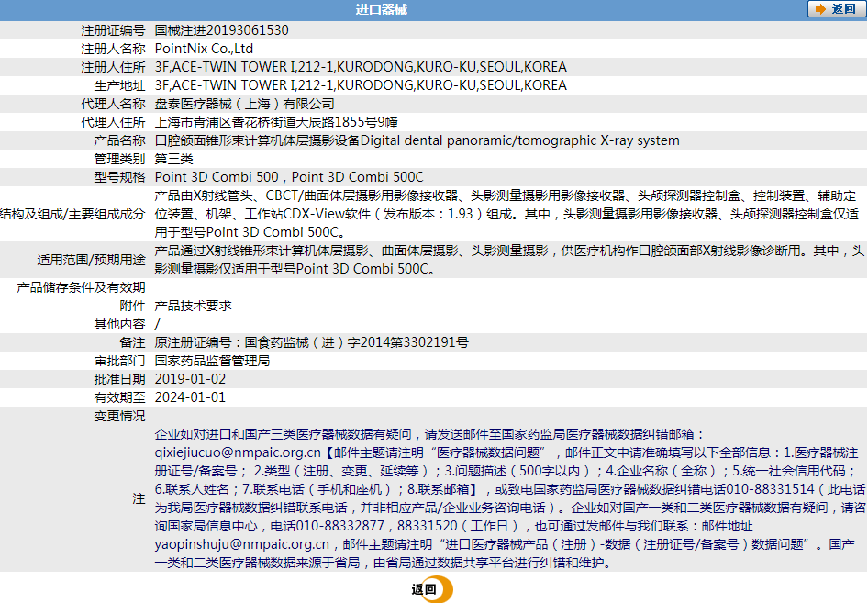Click the 生产地址 label
The height and width of the screenshot is (603, 868).
tap(119, 85)
